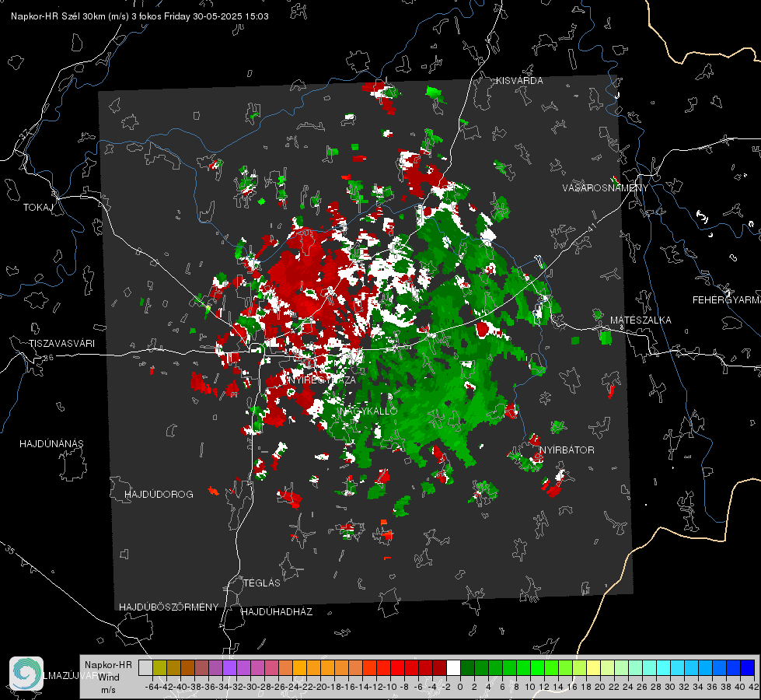The width and height of the screenshot is (761, 700).
Task: Click the dark red legend swatch between -4 and -2
Action: [x=439, y=668]
